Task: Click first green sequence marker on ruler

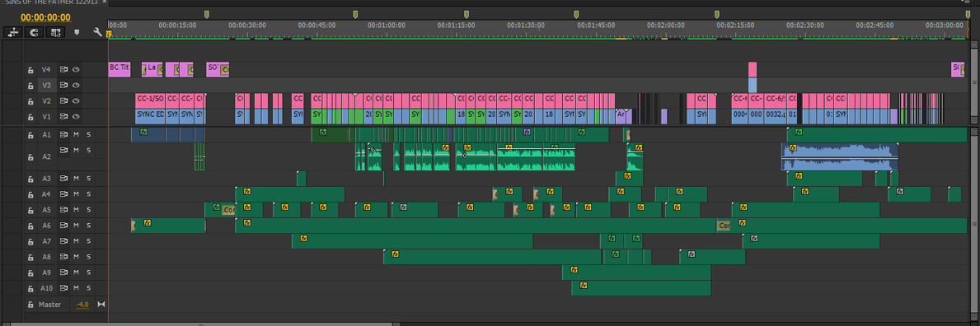Action: point(207,14)
